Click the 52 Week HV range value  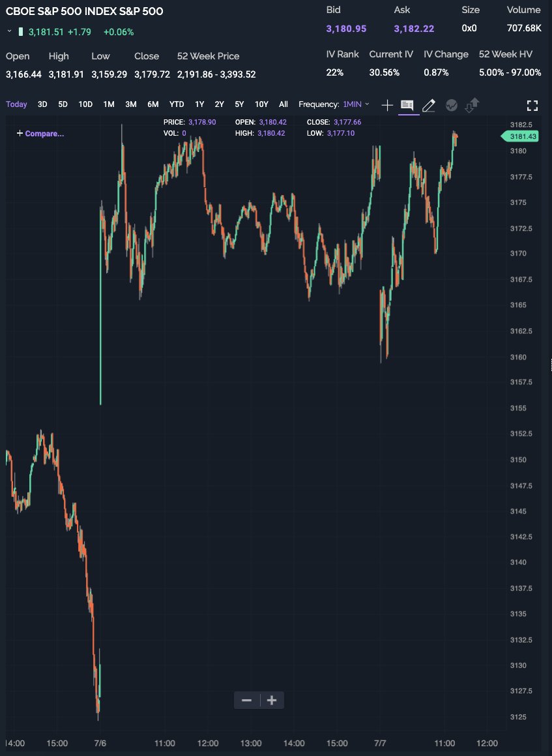tap(510, 72)
